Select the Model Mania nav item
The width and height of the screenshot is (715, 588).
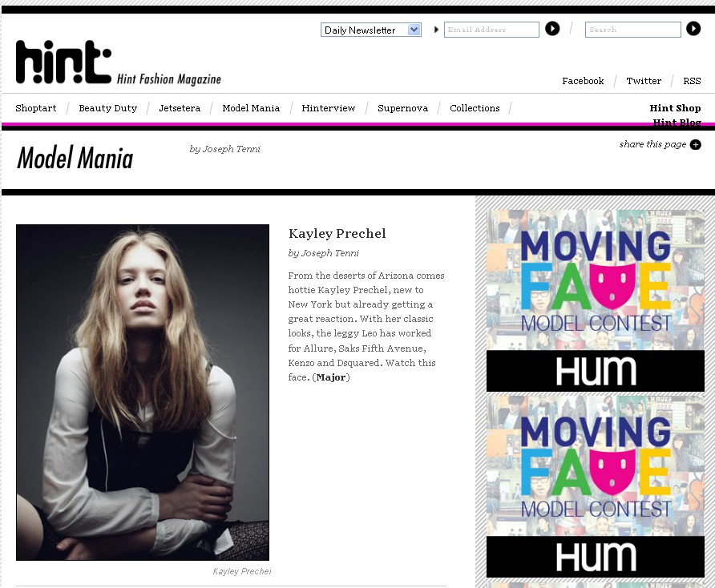pos(251,107)
